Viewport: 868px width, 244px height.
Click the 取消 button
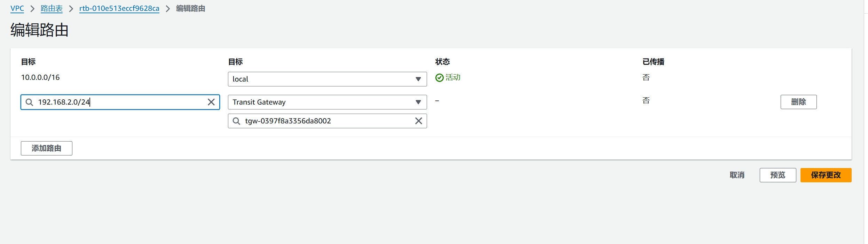click(737, 175)
